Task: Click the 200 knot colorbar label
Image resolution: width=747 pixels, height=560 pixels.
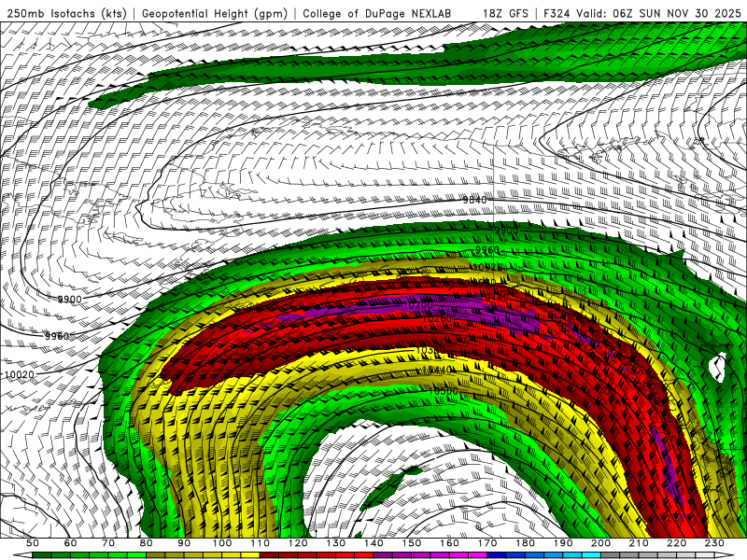Action: pos(601,543)
